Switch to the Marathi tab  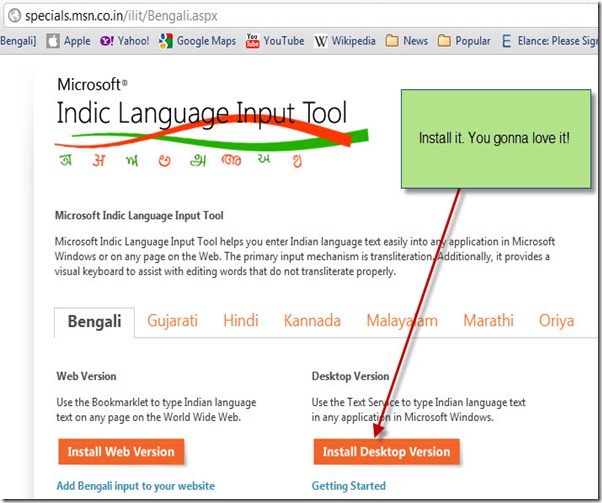488,321
